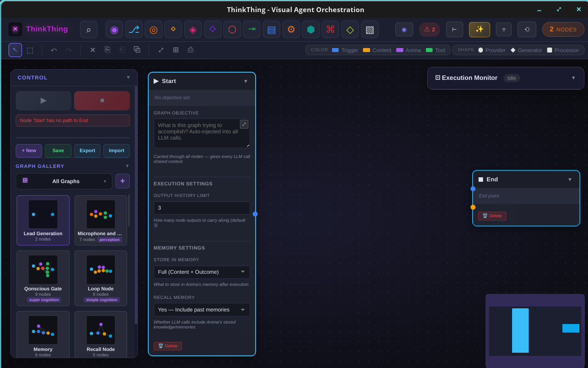Create a new graph with + New
Viewport: 588px width, 368px height.
click(29, 151)
